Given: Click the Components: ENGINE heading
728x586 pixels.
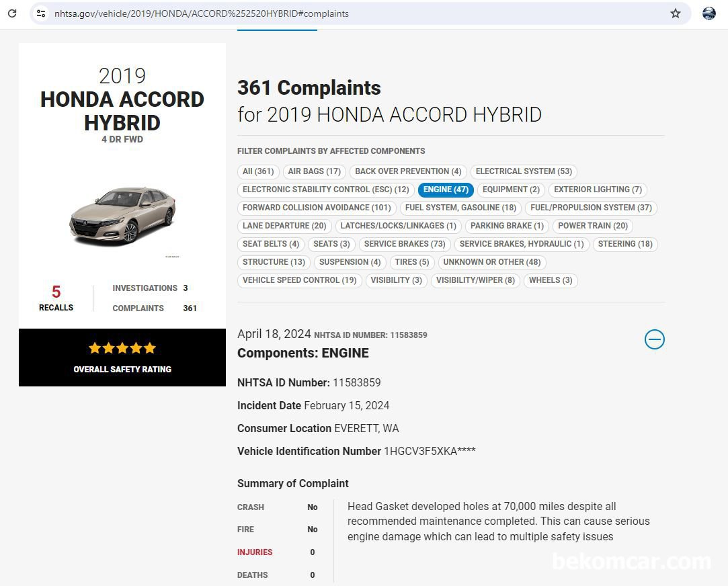Looking at the screenshot, I should pos(303,353).
